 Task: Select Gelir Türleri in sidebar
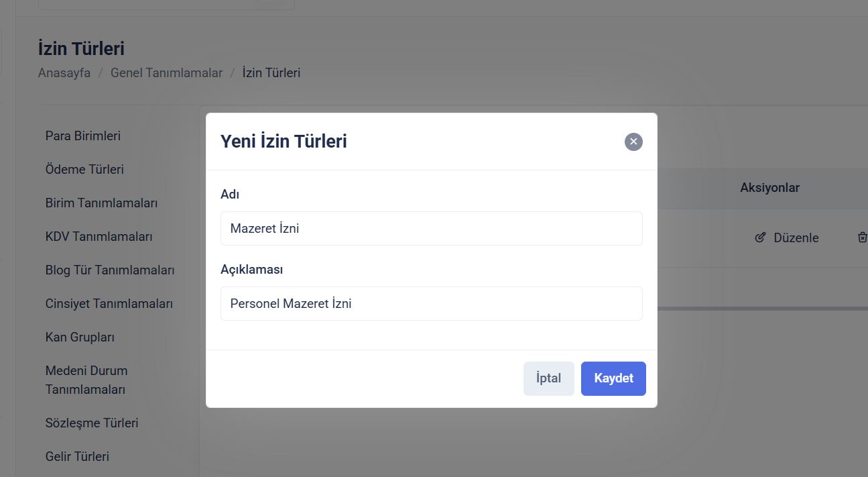pos(77,456)
